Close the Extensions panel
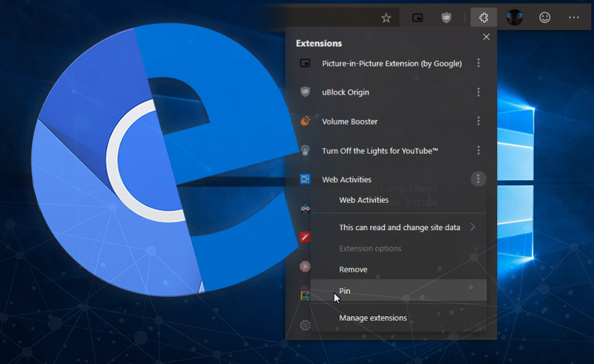 point(487,37)
